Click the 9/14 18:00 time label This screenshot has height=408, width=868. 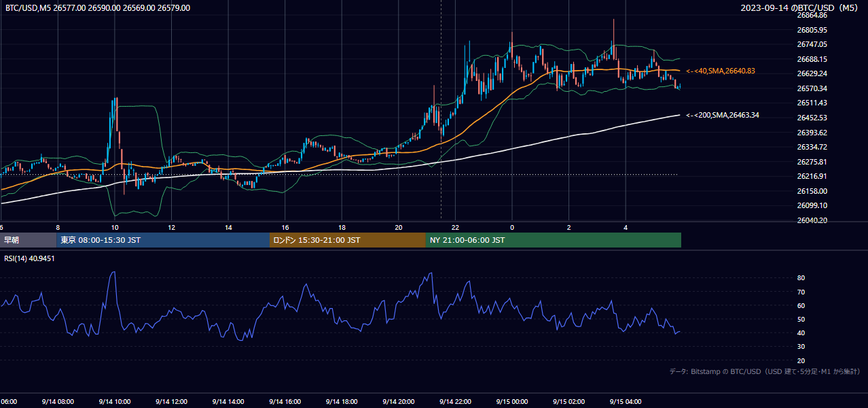click(342, 401)
